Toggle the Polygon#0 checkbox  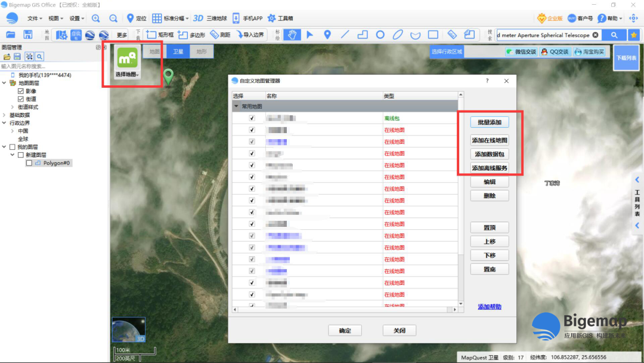(29, 163)
